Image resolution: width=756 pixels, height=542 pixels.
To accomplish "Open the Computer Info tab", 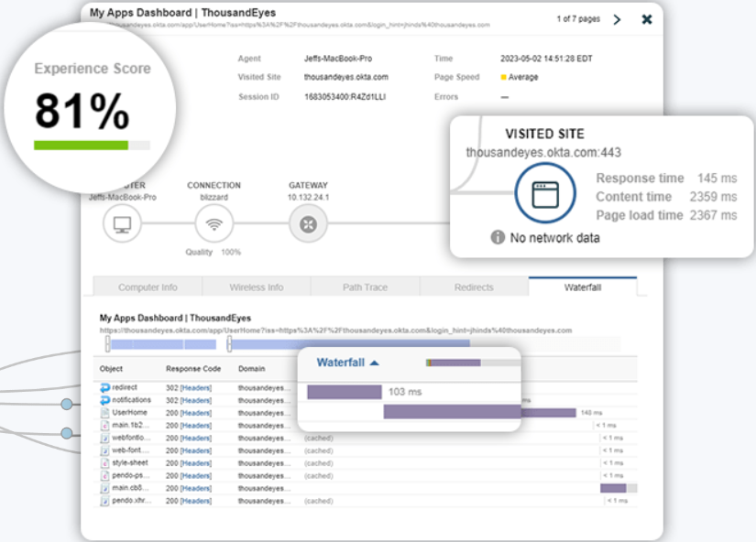I will tap(148, 287).
